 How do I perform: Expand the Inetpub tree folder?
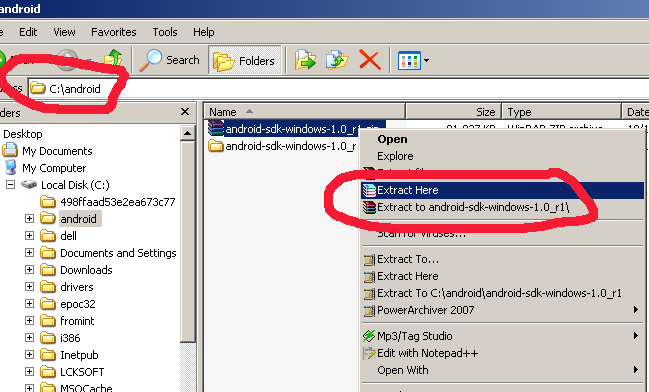click(x=29, y=354)
